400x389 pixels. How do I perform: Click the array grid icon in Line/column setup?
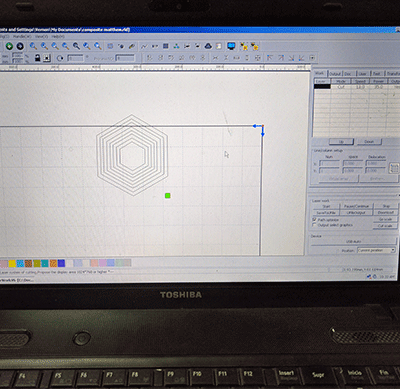[x=394, y=168]
